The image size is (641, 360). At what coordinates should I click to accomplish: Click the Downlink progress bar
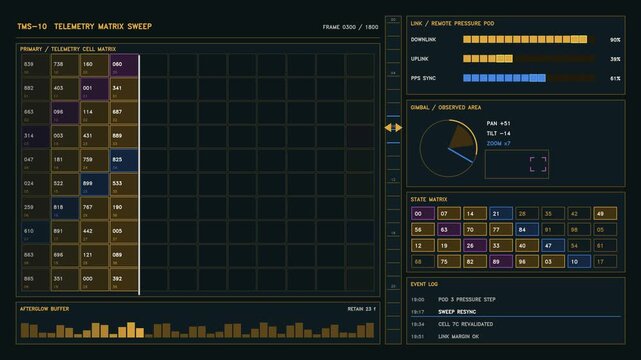(529, 40)
